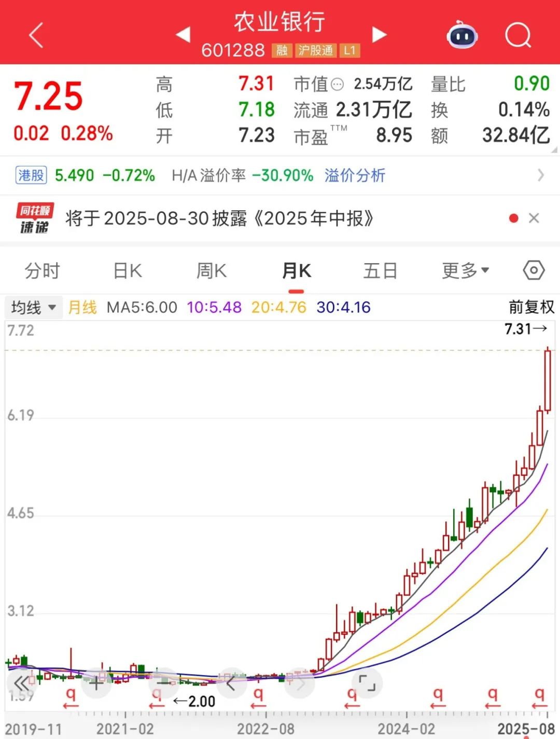Tap the volume ratio value 0.90
Viewport: 560px width, 739px height.
point(531,84)
